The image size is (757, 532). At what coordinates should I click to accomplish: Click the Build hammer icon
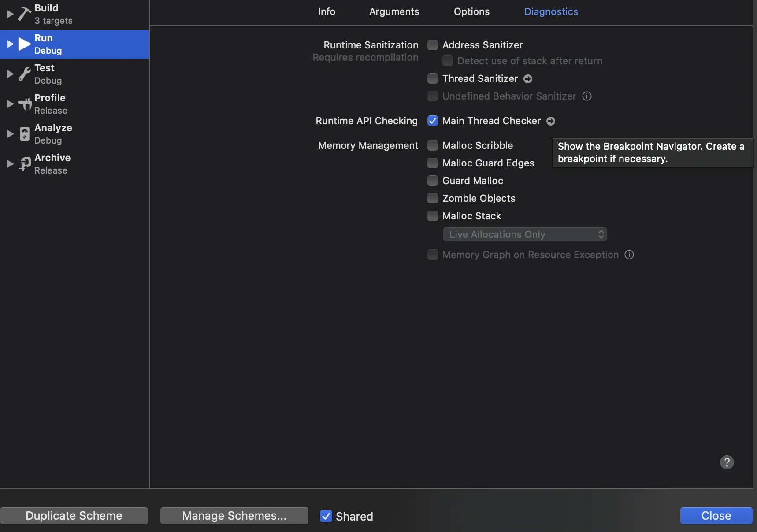24,14
